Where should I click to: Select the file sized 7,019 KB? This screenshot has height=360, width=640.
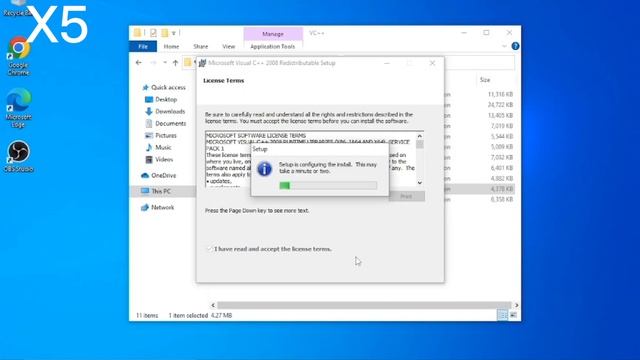[x=502, y=126]
